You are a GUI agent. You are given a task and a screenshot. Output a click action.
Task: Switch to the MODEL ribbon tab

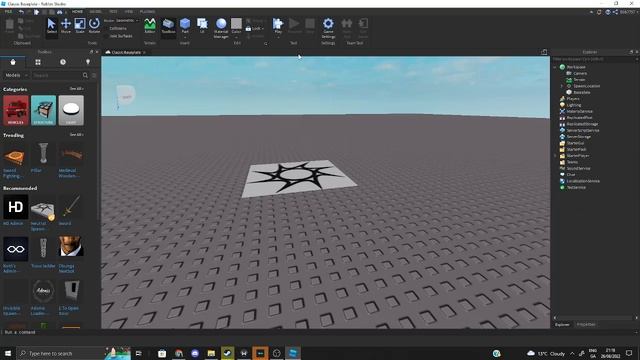pyautogui.click(x=95, y=12)
